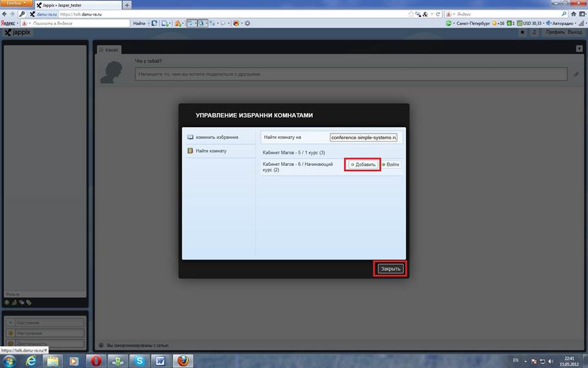Click the tag-shaped roster icon

(x=29, y=302)
